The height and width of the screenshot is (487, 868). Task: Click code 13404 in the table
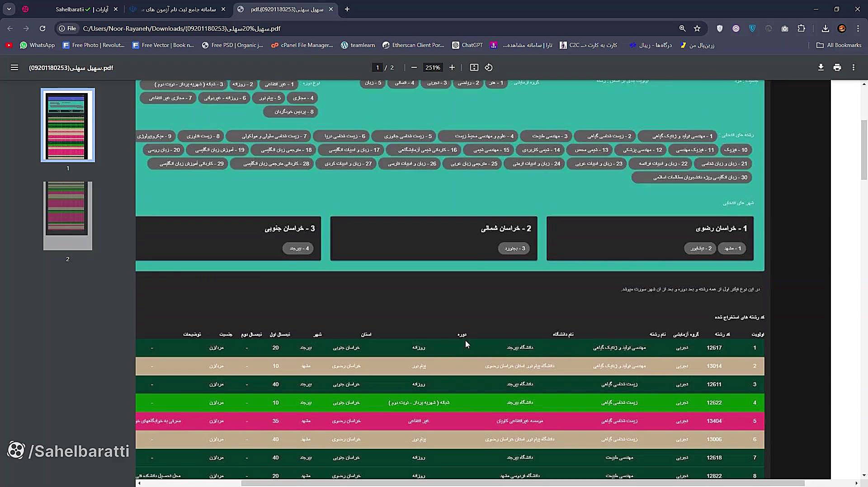pyautogui.click(x=714, y=421)
